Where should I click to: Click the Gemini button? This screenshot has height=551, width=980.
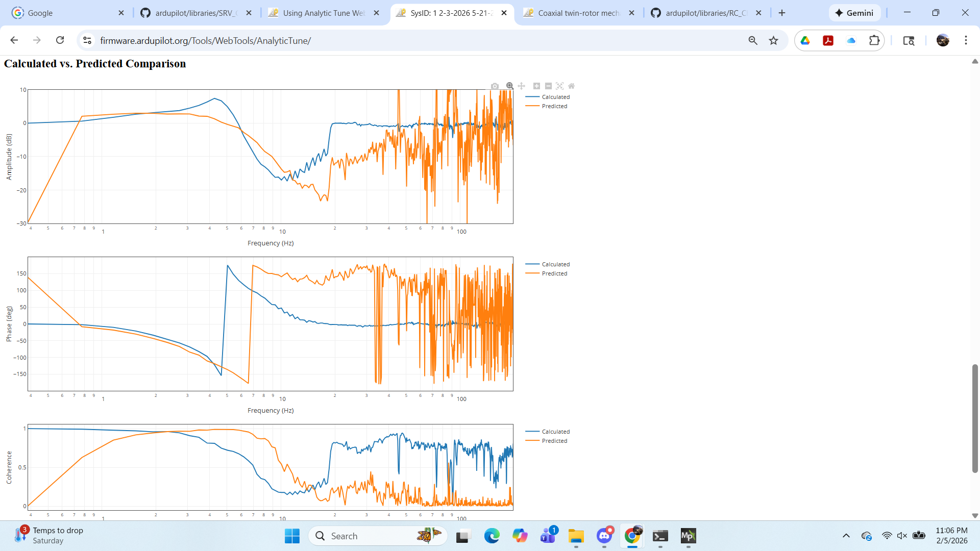pos(854,13)
